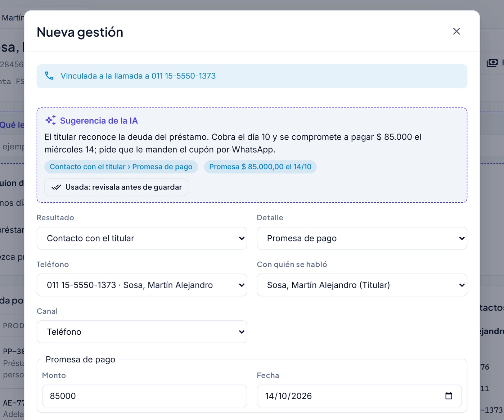Click the Sugerencia de la IA heading

[x=99, y=121]
